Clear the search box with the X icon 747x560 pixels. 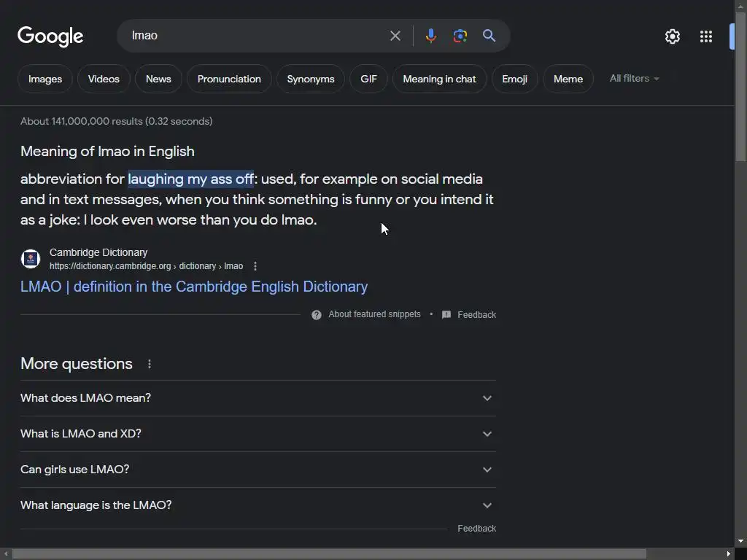[395, 36]
